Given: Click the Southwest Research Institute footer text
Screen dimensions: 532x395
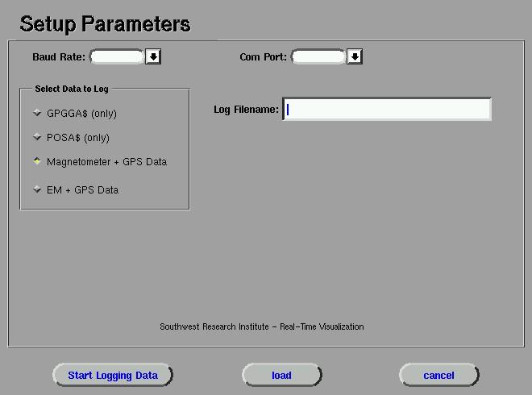Looking at the screenshot, I should click(262, 326).
